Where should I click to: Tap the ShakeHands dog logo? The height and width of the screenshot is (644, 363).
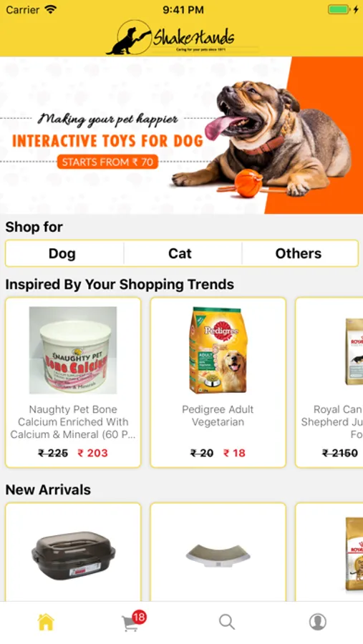pos(170,37)
